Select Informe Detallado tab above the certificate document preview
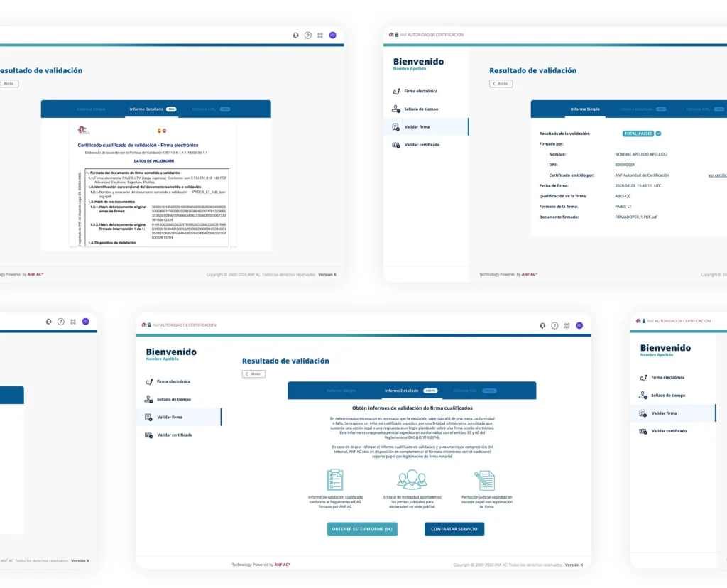727x588 pixels. pos(146,109)
